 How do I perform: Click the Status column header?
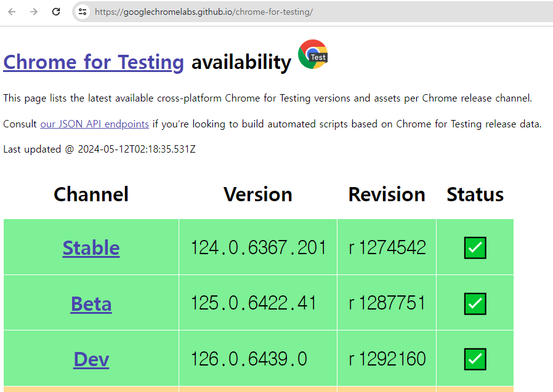tap(475, 194)
